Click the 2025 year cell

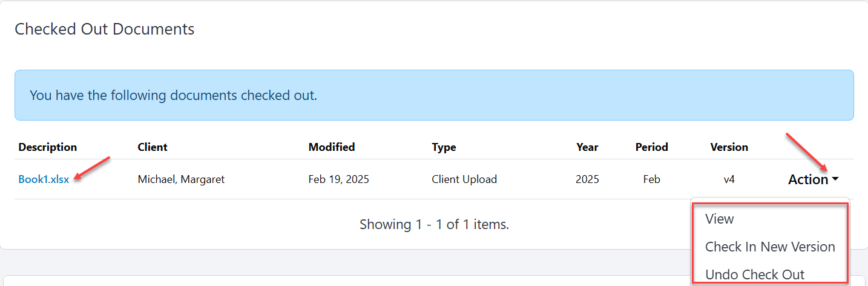coord(588,179)
